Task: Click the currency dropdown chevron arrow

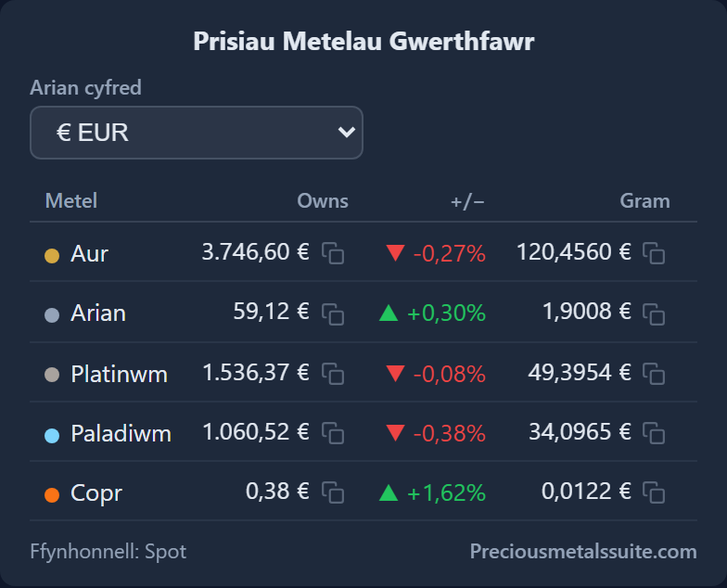Action: pyautogui.click(x=347, y=132)
